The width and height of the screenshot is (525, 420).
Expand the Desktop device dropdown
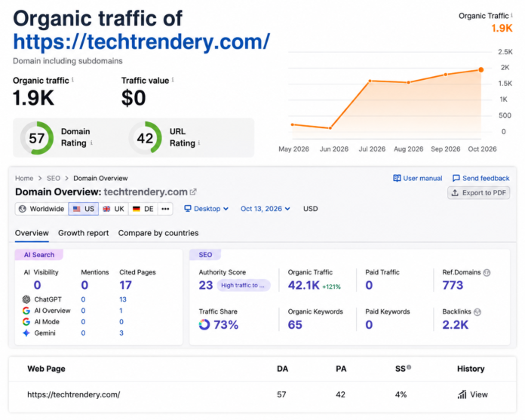206,209
